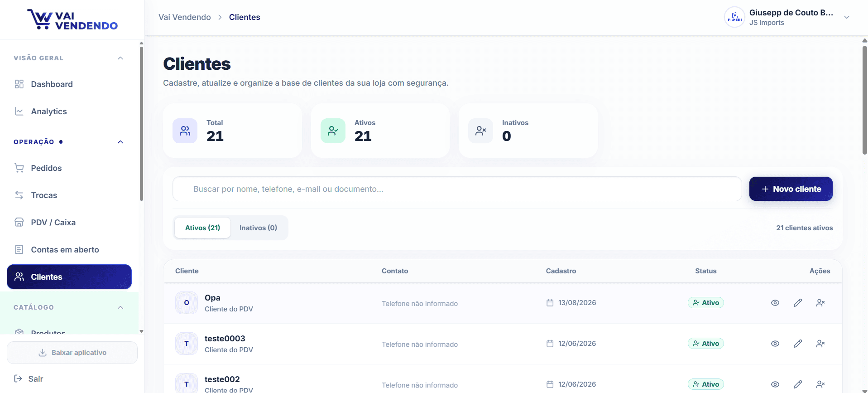This screenshot has height=393, width=868.
Task: Open the Analytics page
Action: pyautogui.click(x=69, y=112)
